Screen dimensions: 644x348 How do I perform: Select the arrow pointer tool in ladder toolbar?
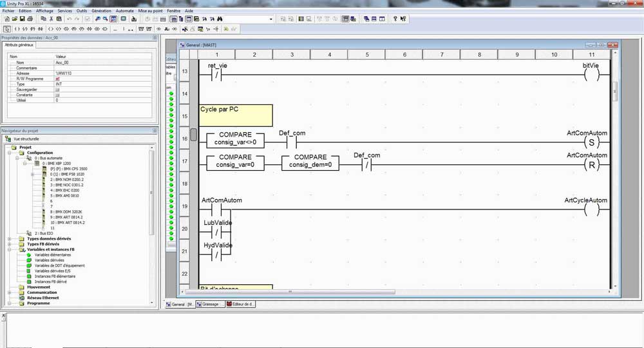[6, 29]
